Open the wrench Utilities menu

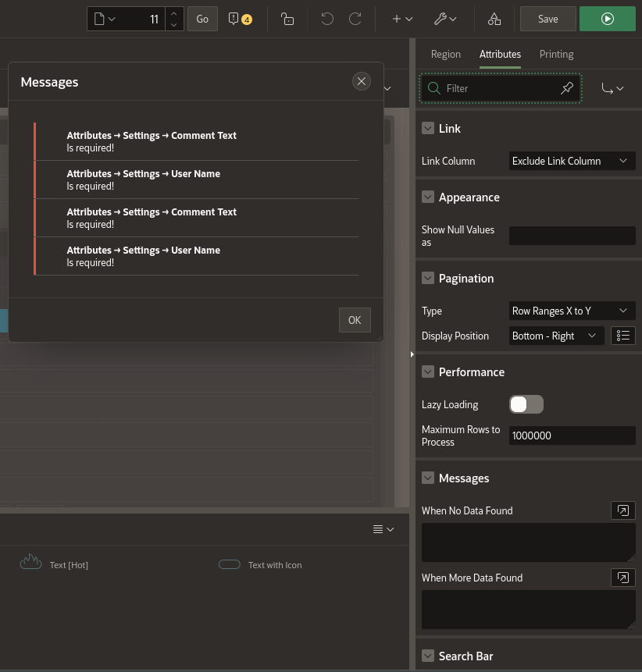445,19
